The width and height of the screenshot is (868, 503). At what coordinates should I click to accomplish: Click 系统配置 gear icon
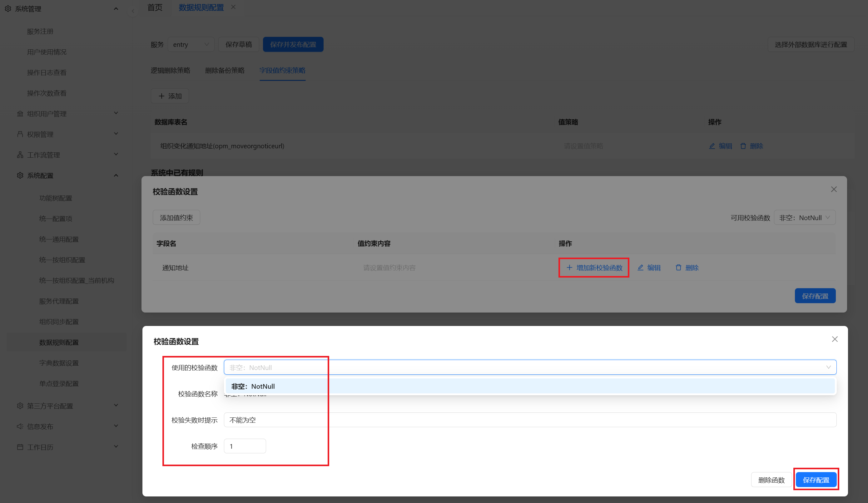pyautogui.click(x=20, y=175)
